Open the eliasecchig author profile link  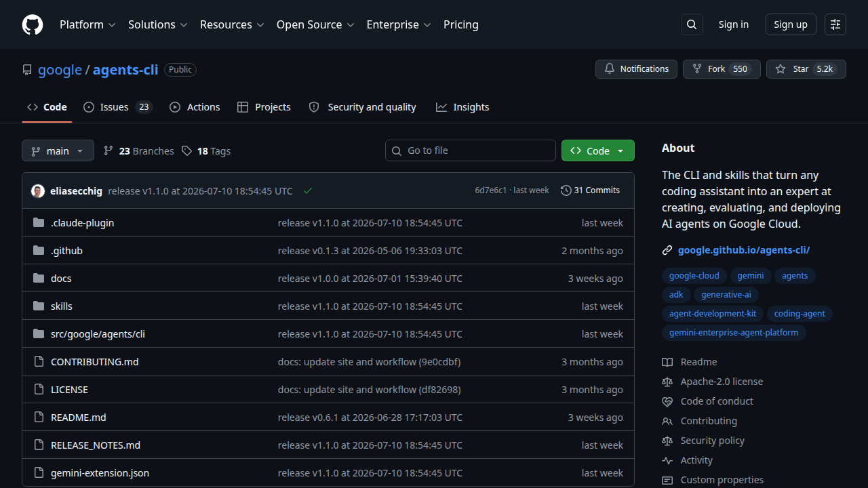point(77,191)
